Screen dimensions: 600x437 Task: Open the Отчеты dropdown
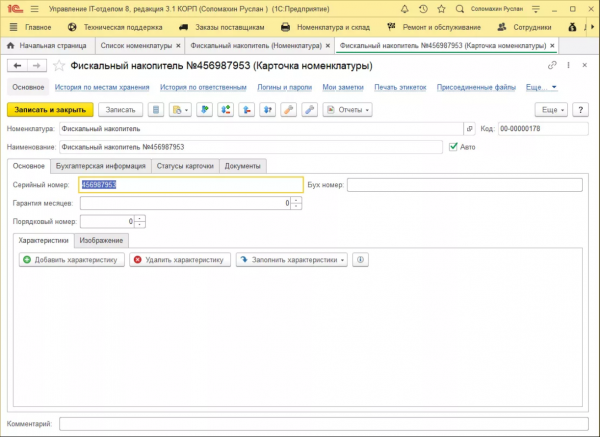tap(347, 110)
